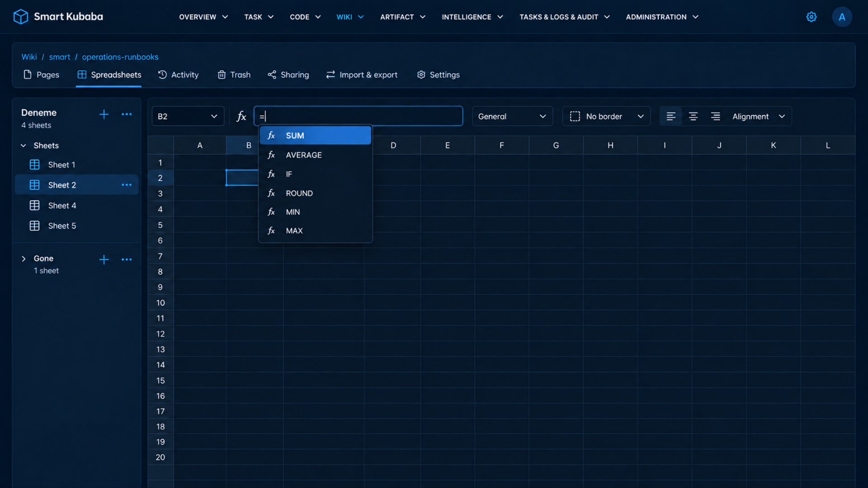868x488 pixels.
Task: Open the ADMINISTRATION menu
Action: coord(662,17)
